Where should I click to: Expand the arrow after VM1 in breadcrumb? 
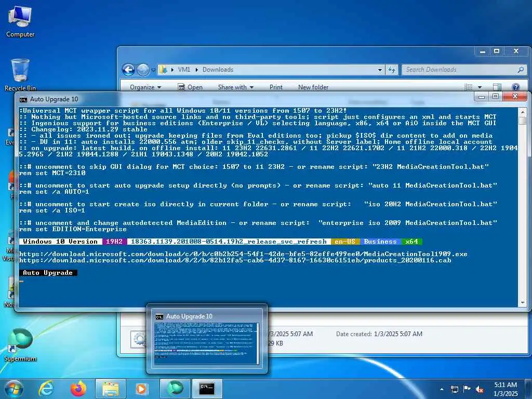coord(196,70)
